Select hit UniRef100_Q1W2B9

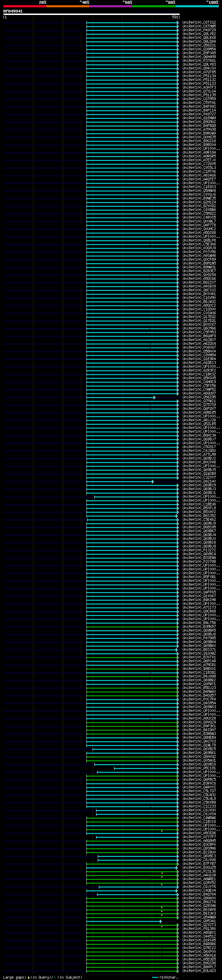coord(199,473)
